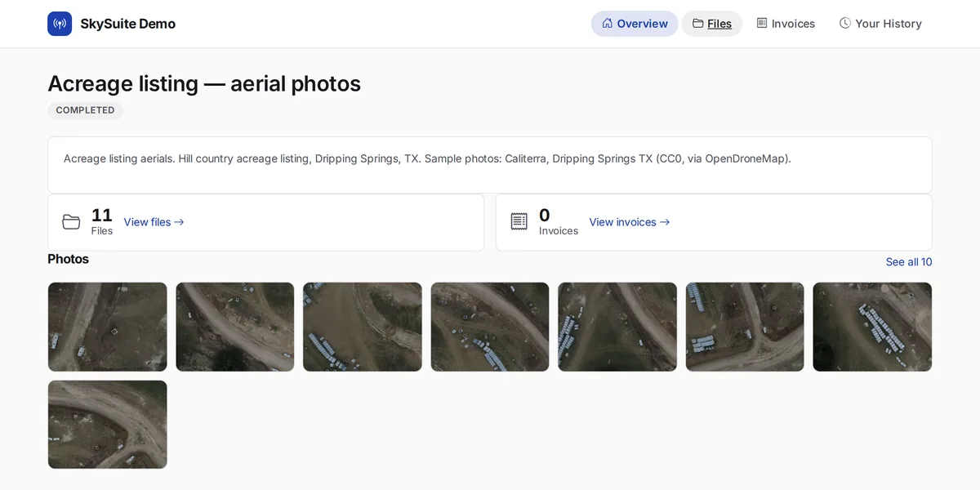Open sixth photo thumbnail in top row
Viewport: 980px width, 490px height.
click(745, 327)
